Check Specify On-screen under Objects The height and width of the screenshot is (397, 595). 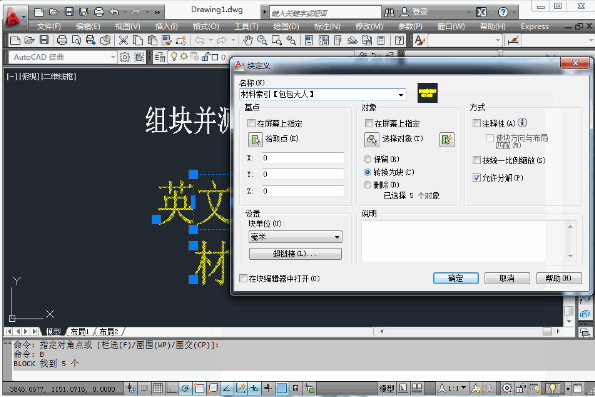click(368, 123)
